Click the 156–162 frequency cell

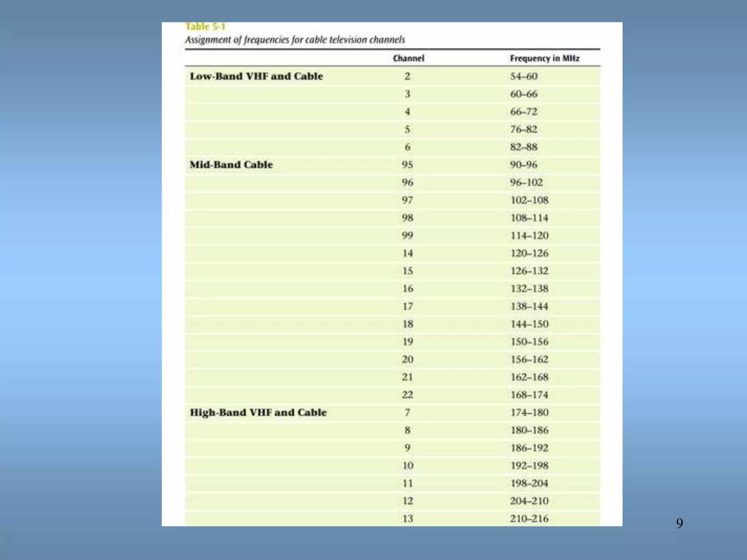pos(529,359)
